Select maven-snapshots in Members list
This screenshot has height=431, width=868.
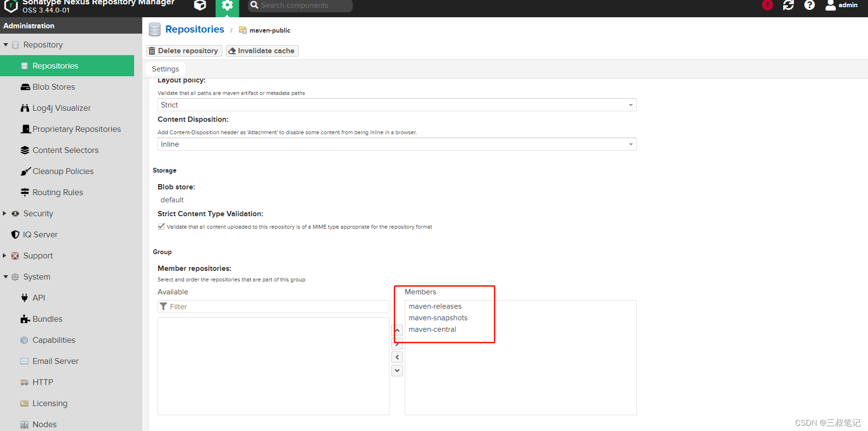tap(438, 318)
